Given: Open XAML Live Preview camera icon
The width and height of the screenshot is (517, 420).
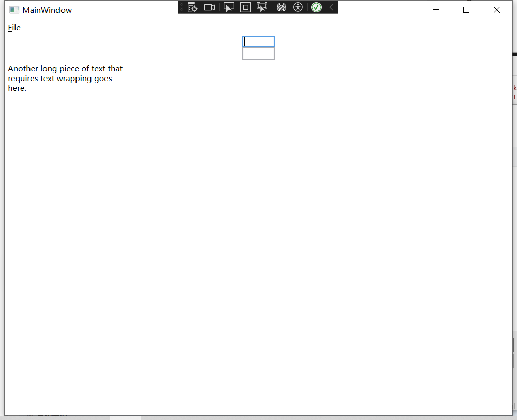Looking at the screenshot, I should (x=209, y=7).
